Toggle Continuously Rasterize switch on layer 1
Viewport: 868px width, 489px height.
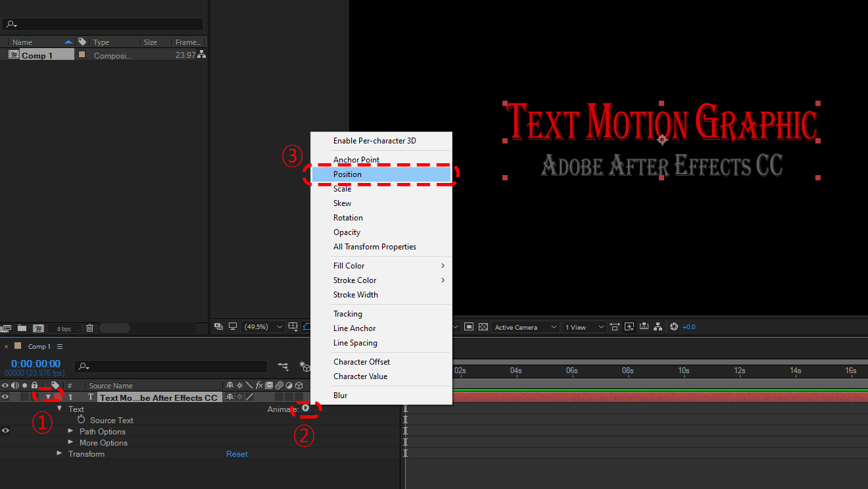pyautogui.click(x=239, y=397)
